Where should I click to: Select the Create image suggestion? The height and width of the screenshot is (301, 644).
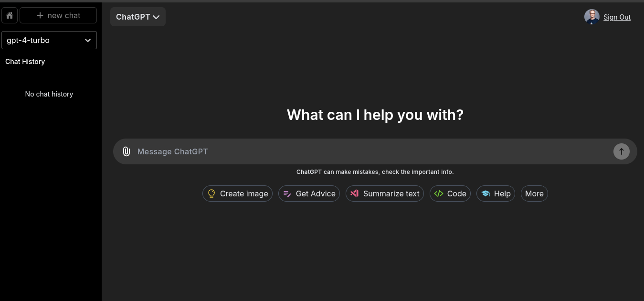click(x=237, y=193)
